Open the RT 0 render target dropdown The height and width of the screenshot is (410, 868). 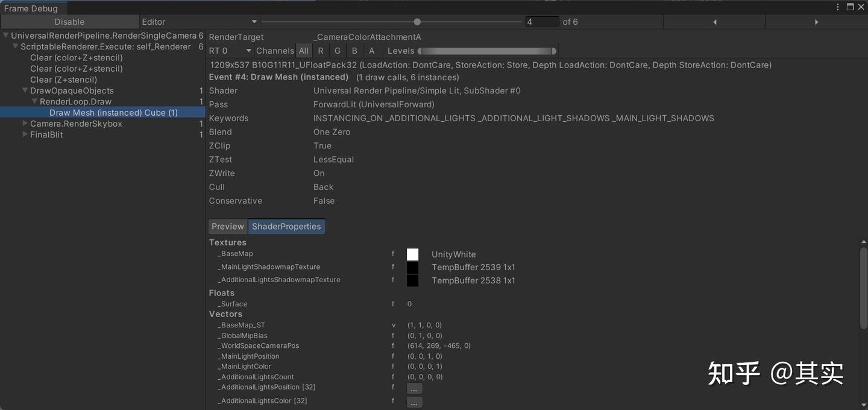click(229, 51)
